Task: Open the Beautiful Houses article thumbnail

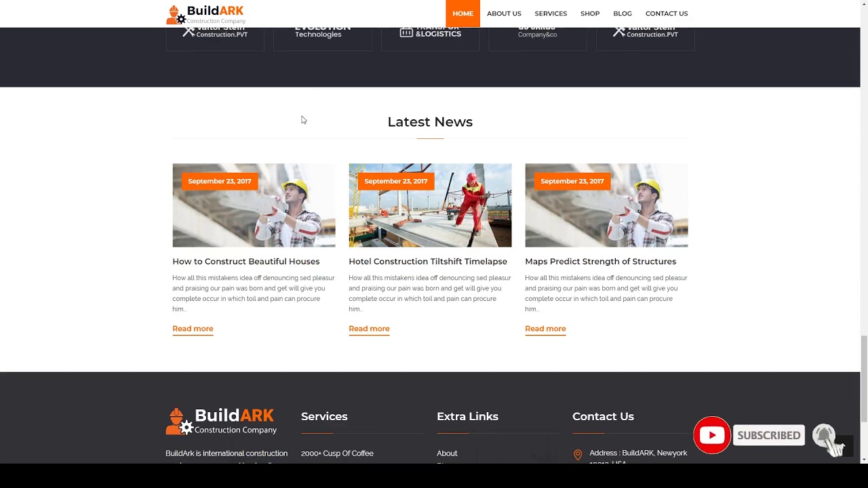Action: 254,205
